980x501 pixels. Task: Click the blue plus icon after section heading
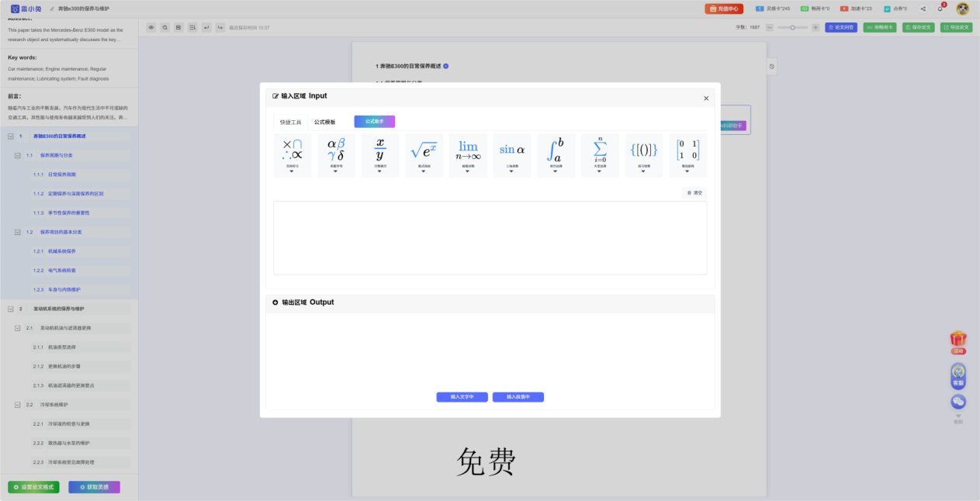[445, 66]
